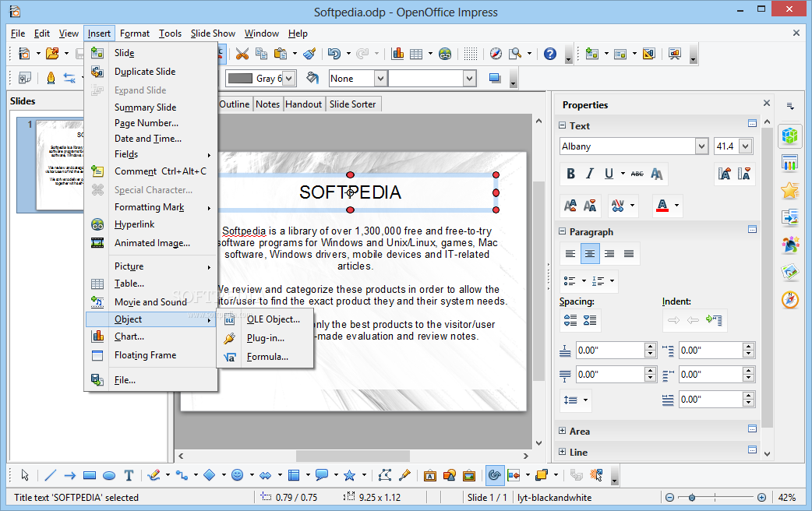Switch to the Handout tab
The image size is (812, 511).
click(x=303, y=104)
